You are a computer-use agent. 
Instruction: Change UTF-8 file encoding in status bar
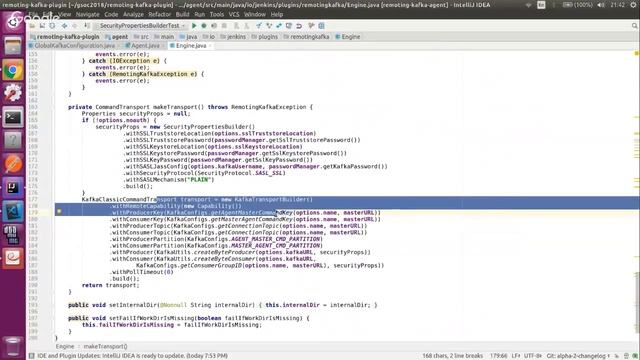click(533, 356)
